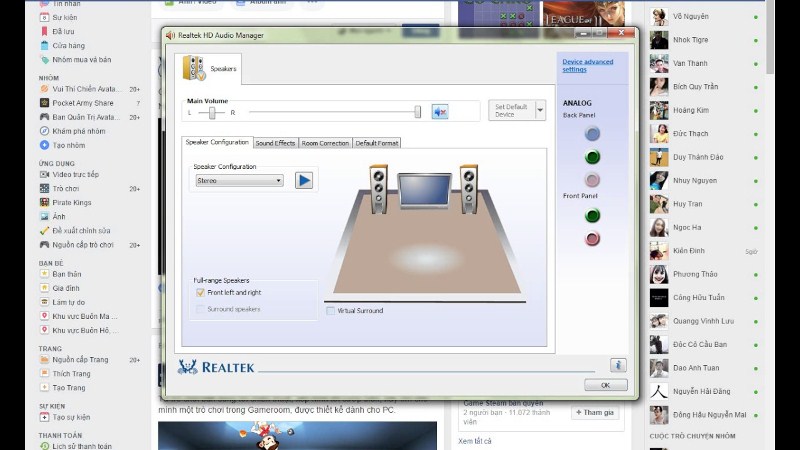
Task: Switch to the Sound Effects tab
Action: point(275,143)
